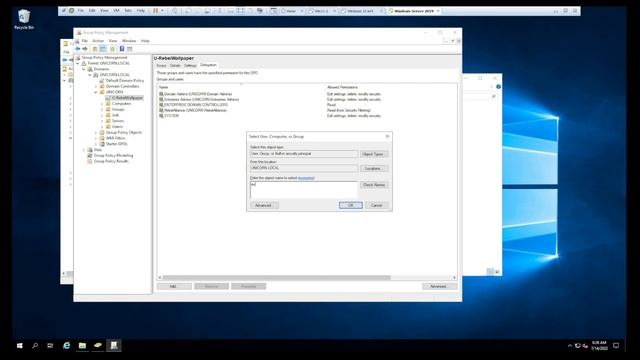
Task: Click the Locations button
Action: click(x=373, y=168)
